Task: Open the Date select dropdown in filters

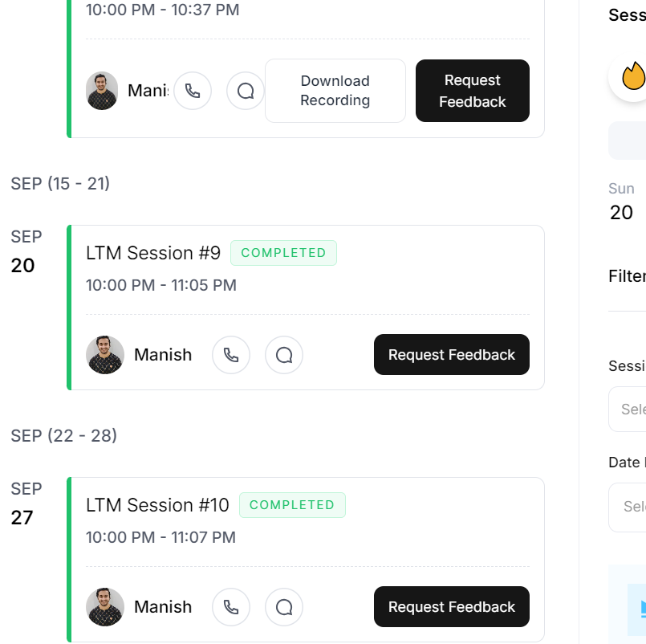Action: click(x=629, y=507)
